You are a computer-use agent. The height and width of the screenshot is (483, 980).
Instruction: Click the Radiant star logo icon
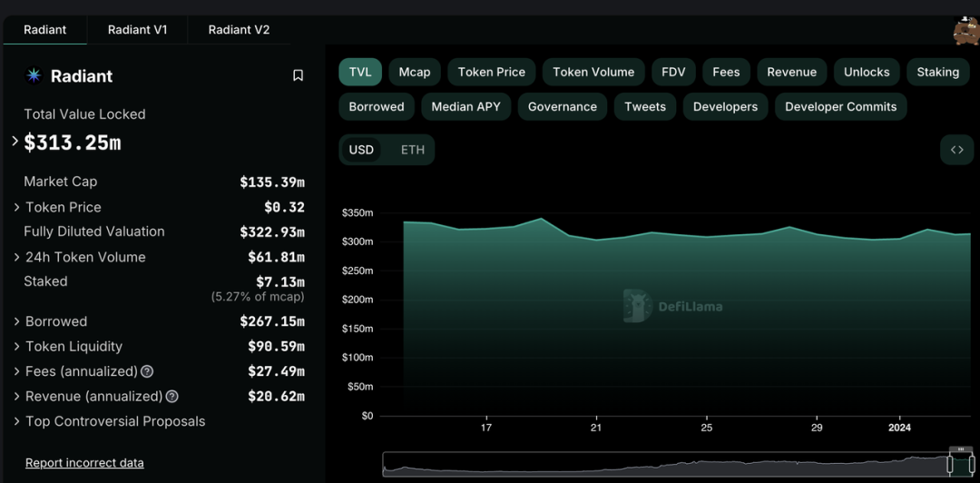34,75
